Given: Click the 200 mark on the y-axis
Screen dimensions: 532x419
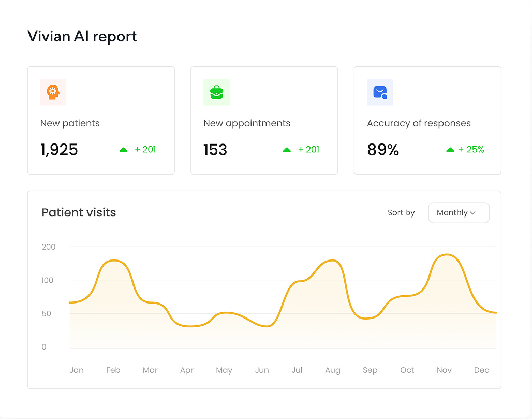Looking at the screenshot, I should coord(48,247).
